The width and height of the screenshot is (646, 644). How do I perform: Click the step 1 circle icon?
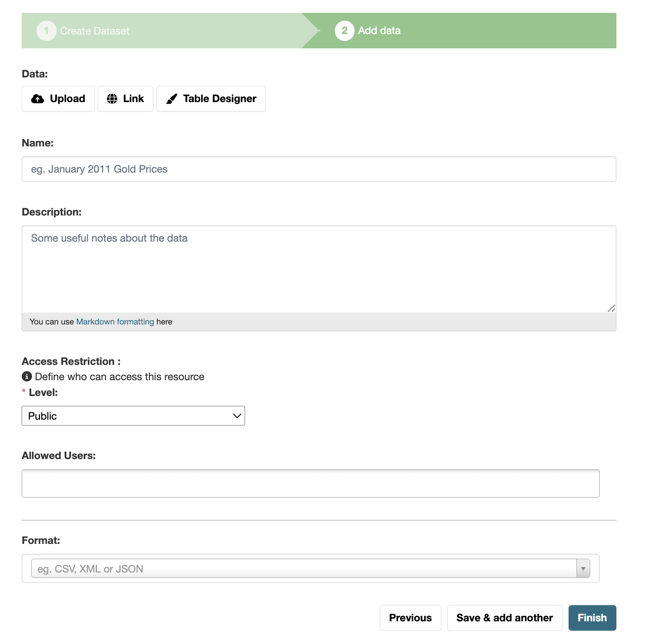tap(46, 31)
